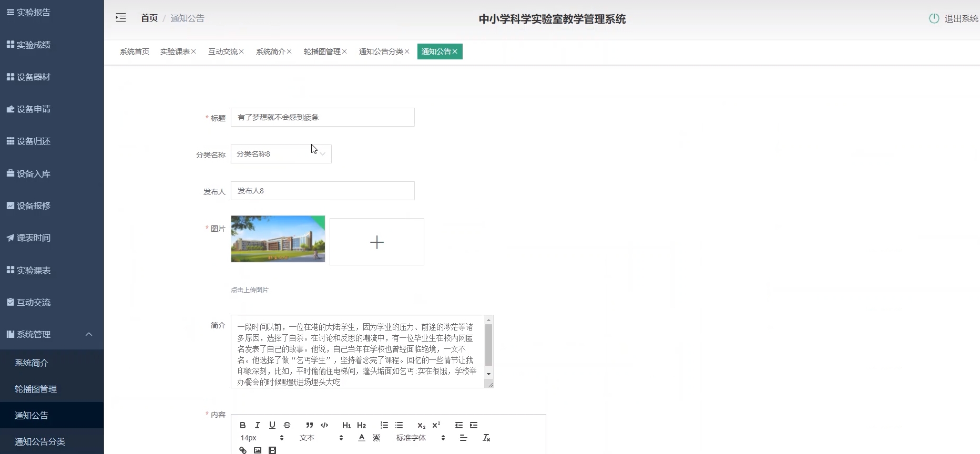Image resolution: width=980 pixels, height=454 pixels.
Task: Apply Heading 1 style
Action: 346,425
